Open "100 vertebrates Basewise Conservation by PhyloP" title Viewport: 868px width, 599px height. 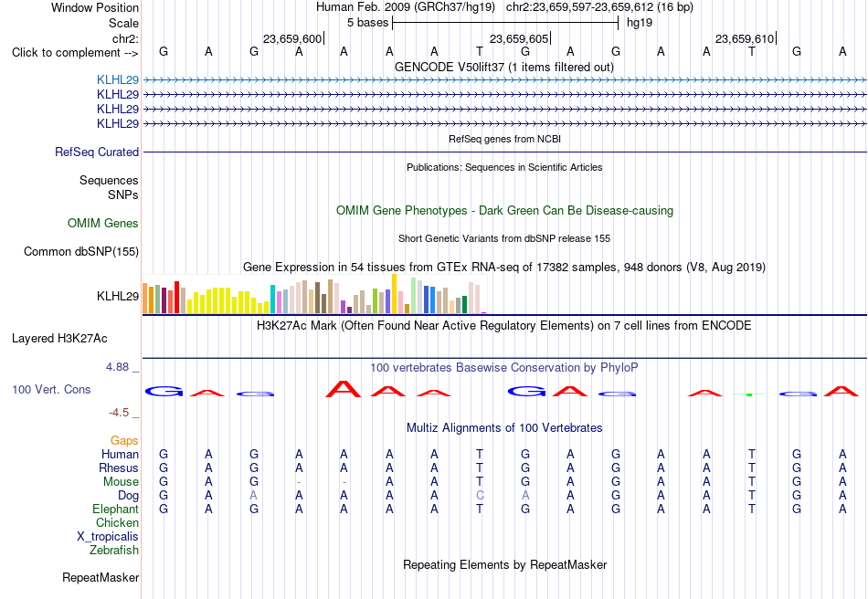click(x=504, y=368)
